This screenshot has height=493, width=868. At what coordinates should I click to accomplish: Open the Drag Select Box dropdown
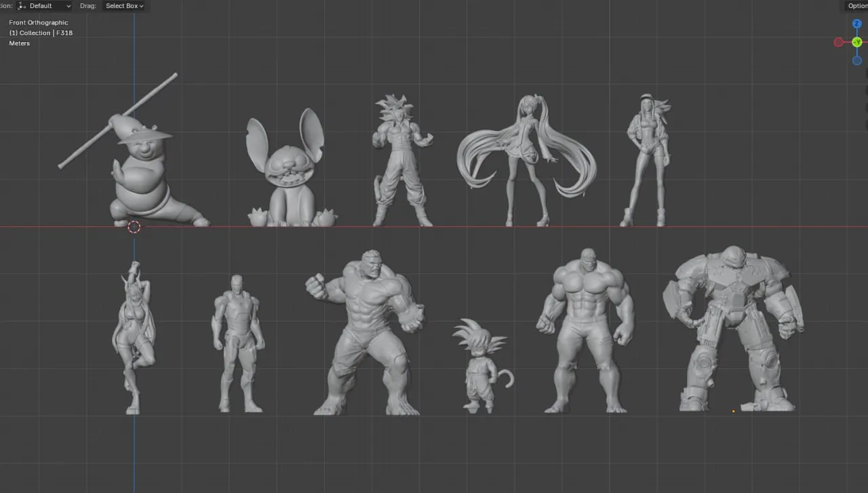(x=125, y=5)
